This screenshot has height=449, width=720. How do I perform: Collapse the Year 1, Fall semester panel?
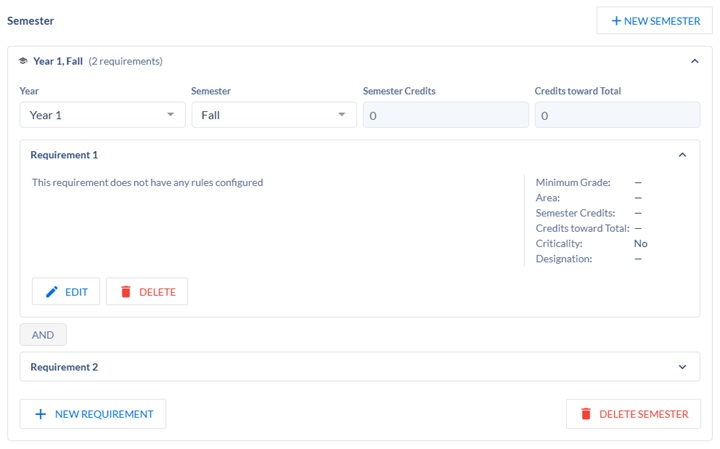pyautogui.click(x=695, y=61)
